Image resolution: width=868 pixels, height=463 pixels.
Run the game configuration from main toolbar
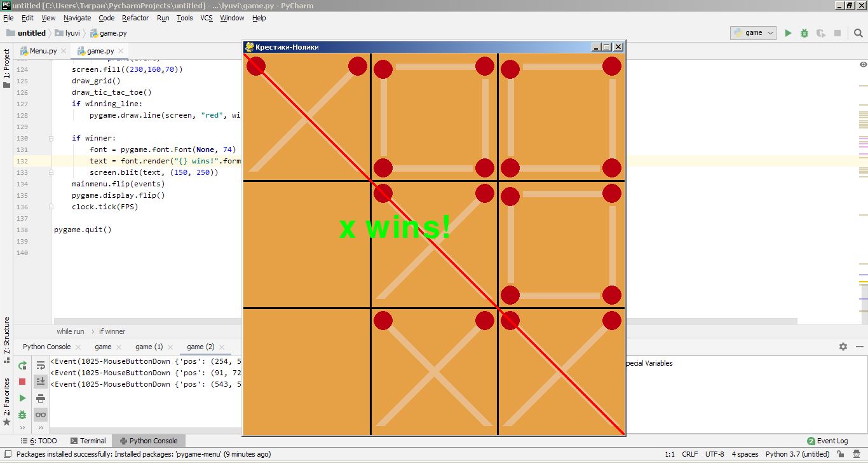click(x=788, y=33)
